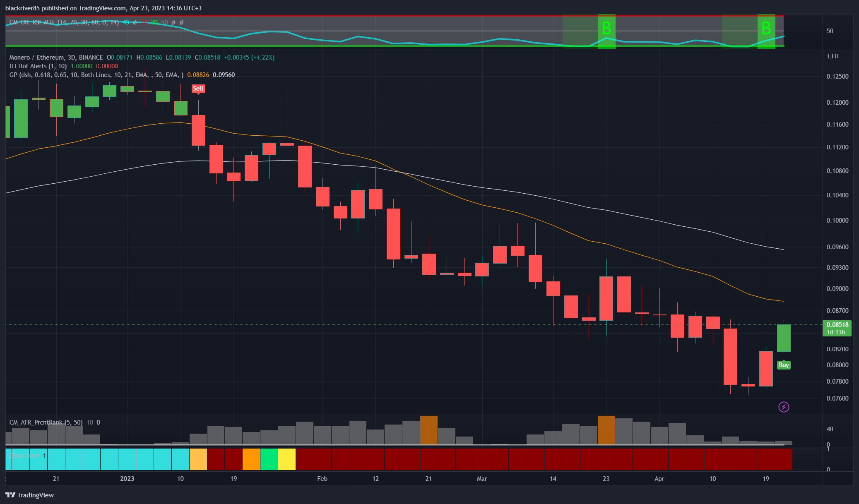859x504 pixels.
Task: Click the green Buy signal label
Action: [784, 365]
